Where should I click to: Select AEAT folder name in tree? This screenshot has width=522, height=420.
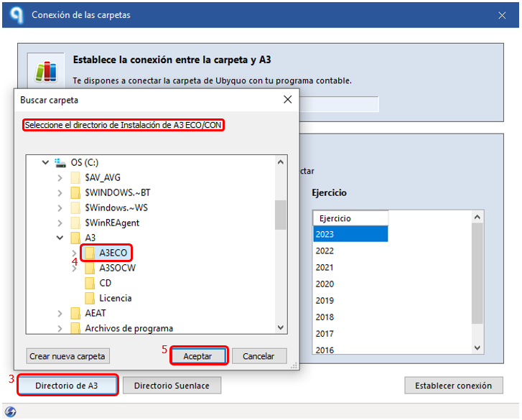(95, 313)
